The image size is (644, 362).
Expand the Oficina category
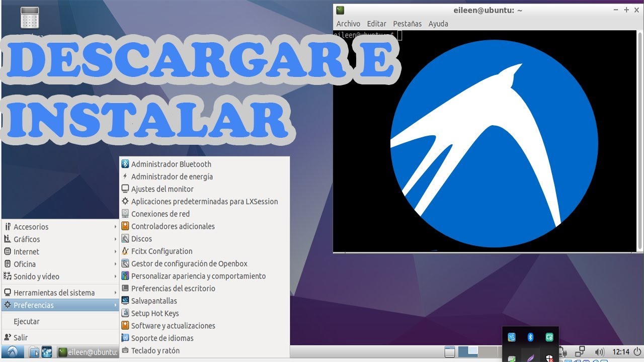(x=60, y=264)
